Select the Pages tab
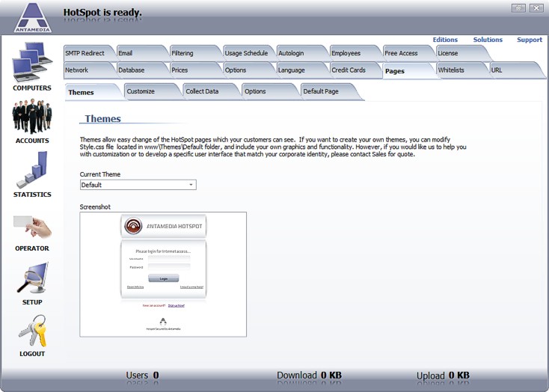Screen dimensions: 549x392 pos(407,71)
